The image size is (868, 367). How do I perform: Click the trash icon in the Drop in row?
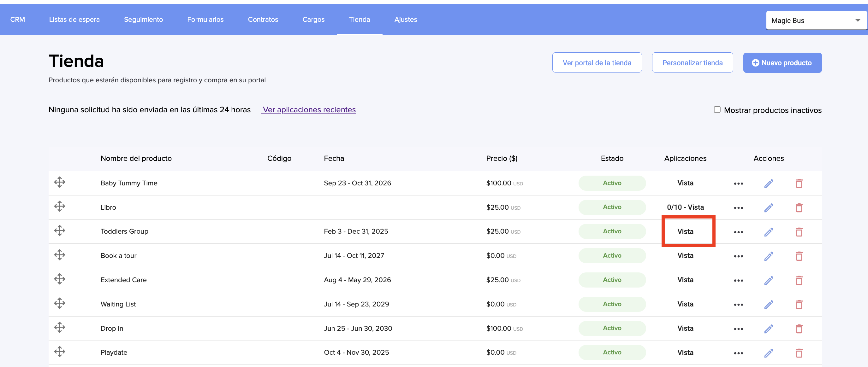(799, 329)
